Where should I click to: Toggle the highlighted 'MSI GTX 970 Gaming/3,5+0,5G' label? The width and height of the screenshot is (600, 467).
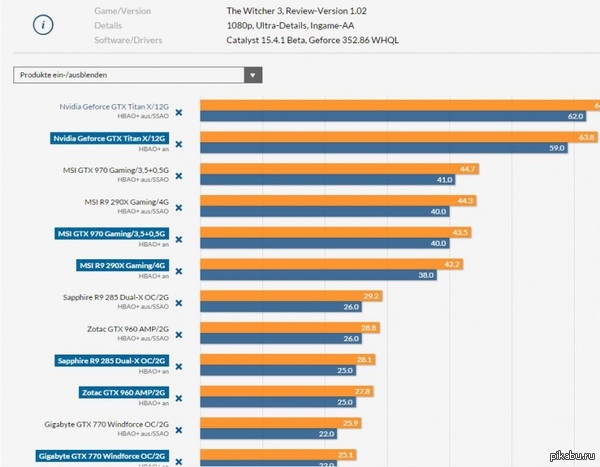pyautogui.click(x=112, y=234)
